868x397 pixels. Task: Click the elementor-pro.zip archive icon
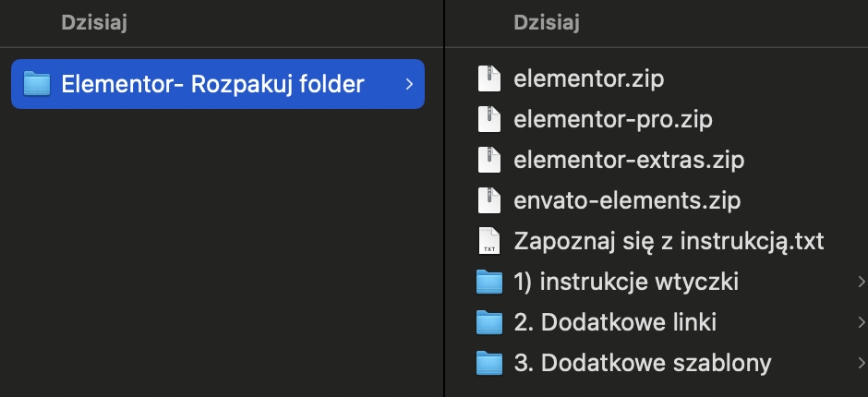(x=488, y=120)
